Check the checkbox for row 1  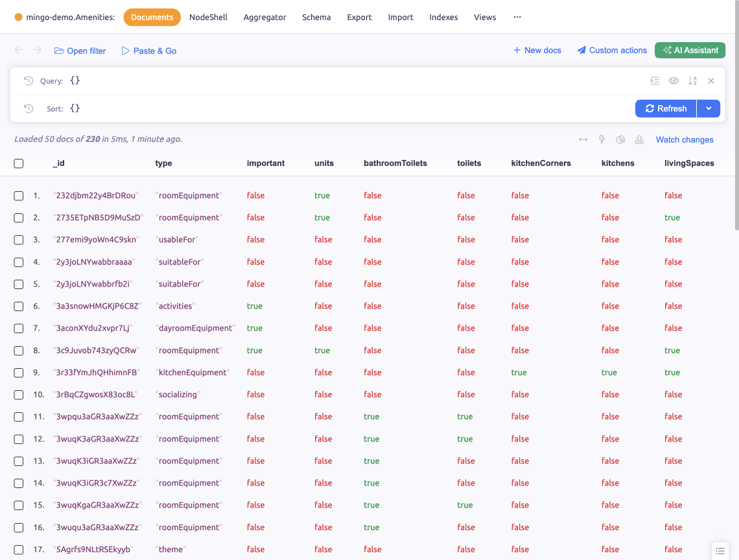coord(18,195)
